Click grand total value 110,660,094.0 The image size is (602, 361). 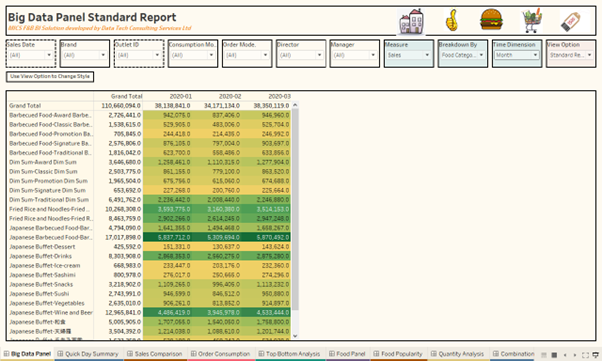(121, 106)
